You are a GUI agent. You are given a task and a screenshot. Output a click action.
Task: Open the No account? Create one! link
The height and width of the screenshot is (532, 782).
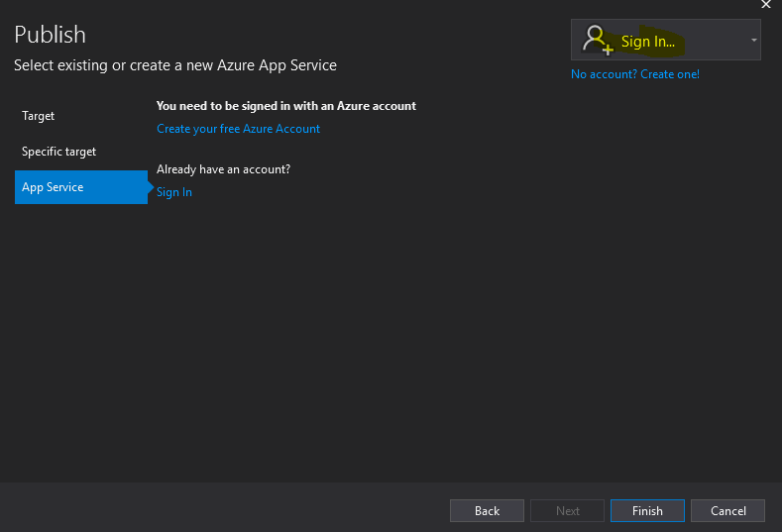[x=635, y=74]
